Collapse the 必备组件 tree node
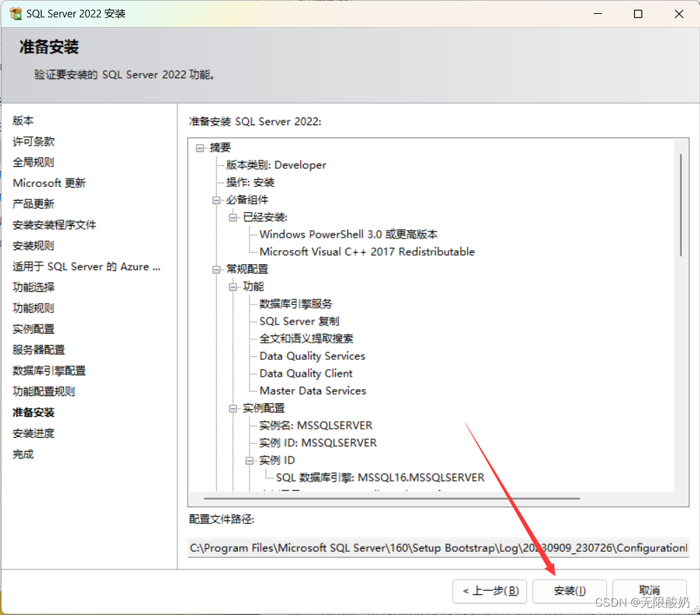The height and width of the screenshot is (615, 700). pos(217,200)
